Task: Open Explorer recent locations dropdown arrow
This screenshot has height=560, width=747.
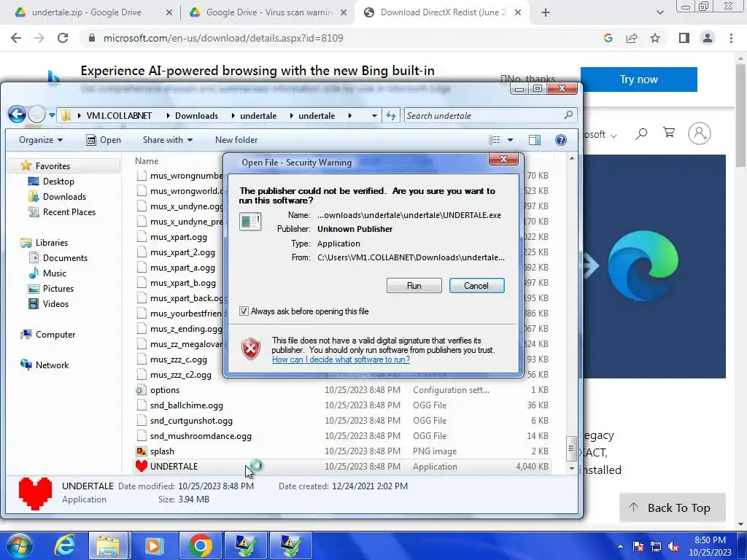Action: pyautogui.click(x=52, y=115)
